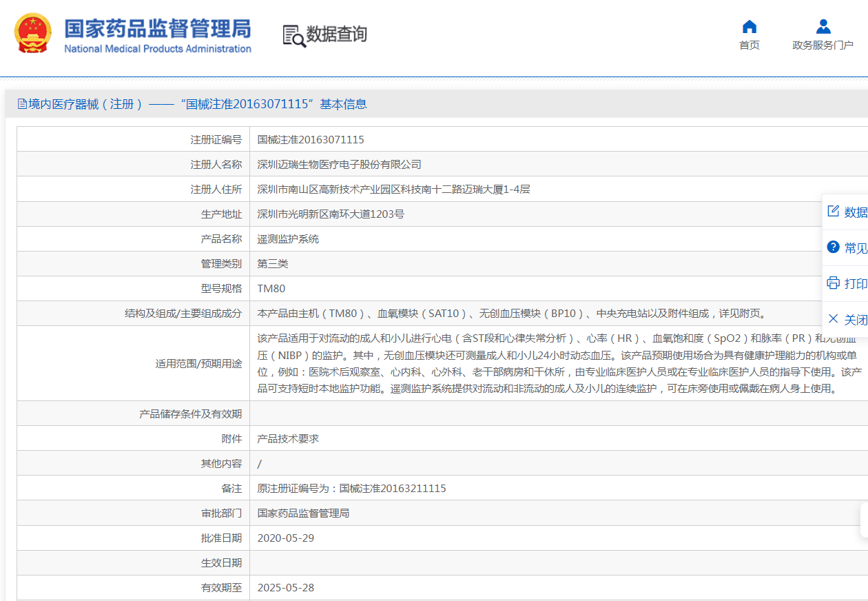Click the 注册人名称 row label
868x601 pixels.
pyautogui.click(x=216, y=164)
